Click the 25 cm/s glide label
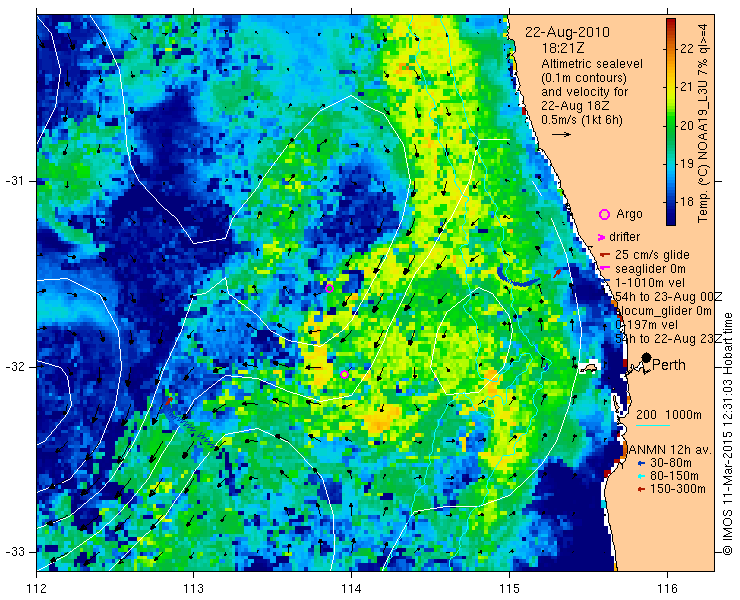This screenshot has width=740, height=600. (652, 255)
